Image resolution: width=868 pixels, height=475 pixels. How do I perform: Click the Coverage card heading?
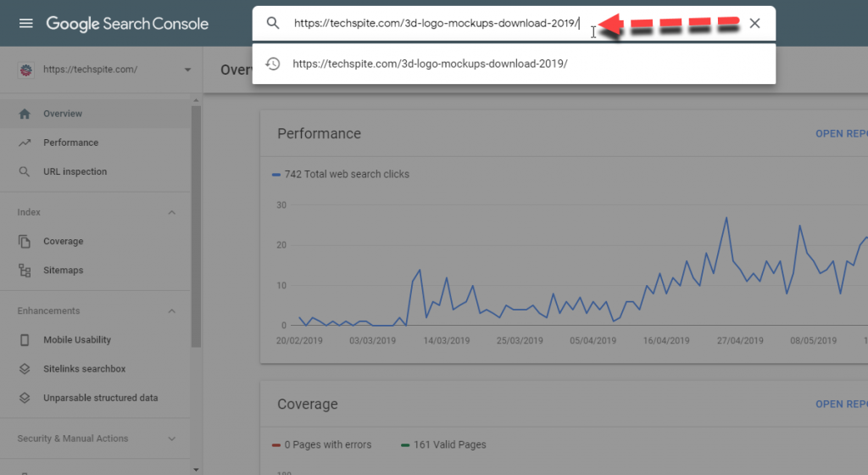click(x=307, y=404)
